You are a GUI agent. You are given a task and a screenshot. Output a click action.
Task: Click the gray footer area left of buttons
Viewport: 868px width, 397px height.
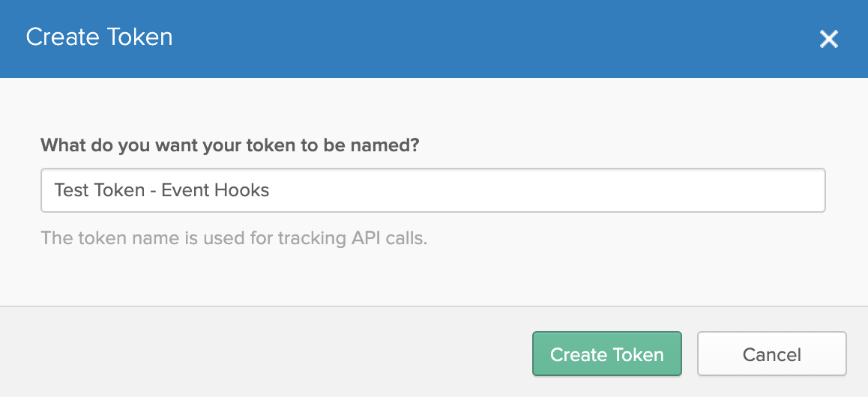coord(262,352)
